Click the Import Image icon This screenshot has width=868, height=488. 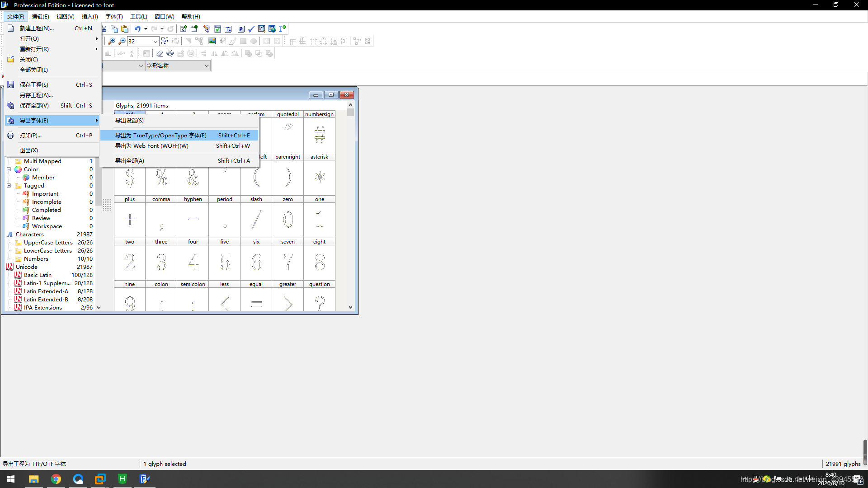[x=212, y=41]
